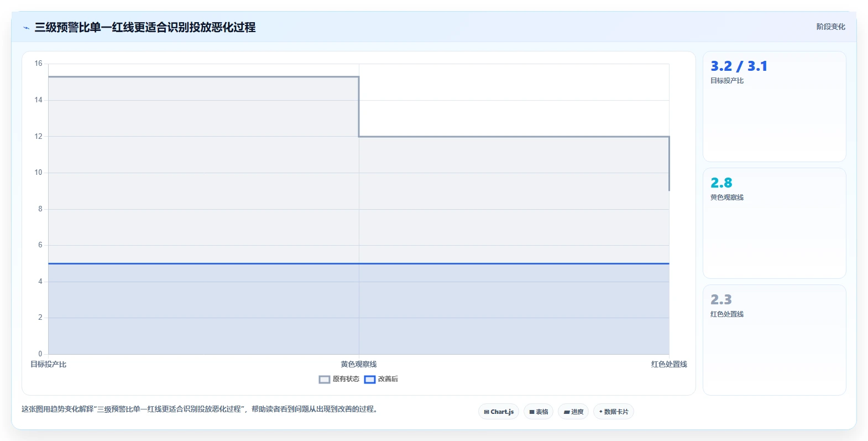Click the Chart.js tag pill
Screen dimensions: 868x441
pyautogui.click(x=499, y=412)
